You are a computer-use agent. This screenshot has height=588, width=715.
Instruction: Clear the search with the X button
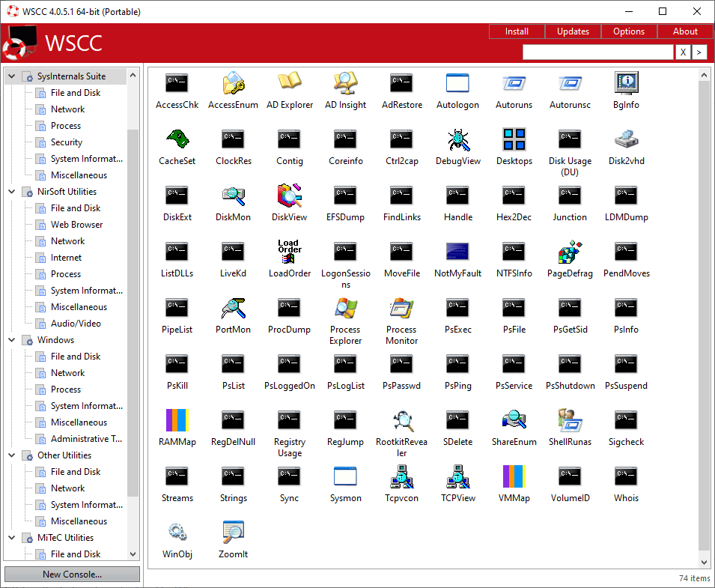[683, 52]
